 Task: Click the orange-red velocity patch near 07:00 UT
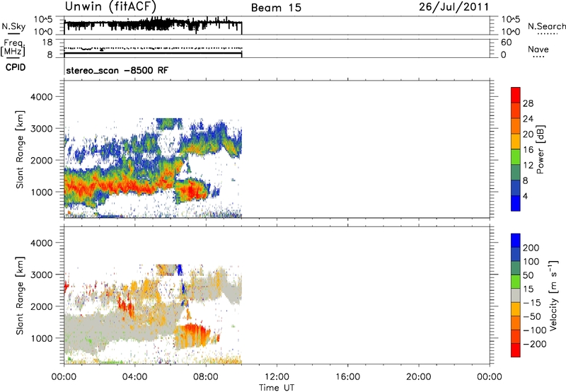tap(193, 334)
